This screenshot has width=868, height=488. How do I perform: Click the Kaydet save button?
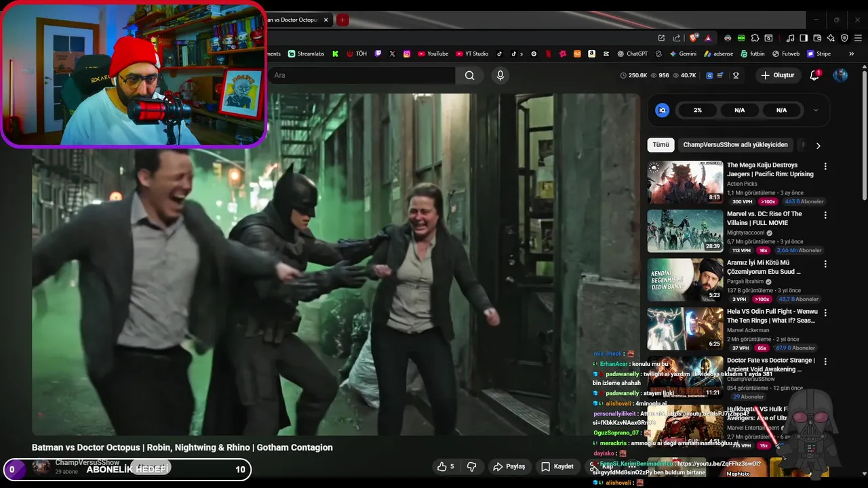(x=557, y=466)
